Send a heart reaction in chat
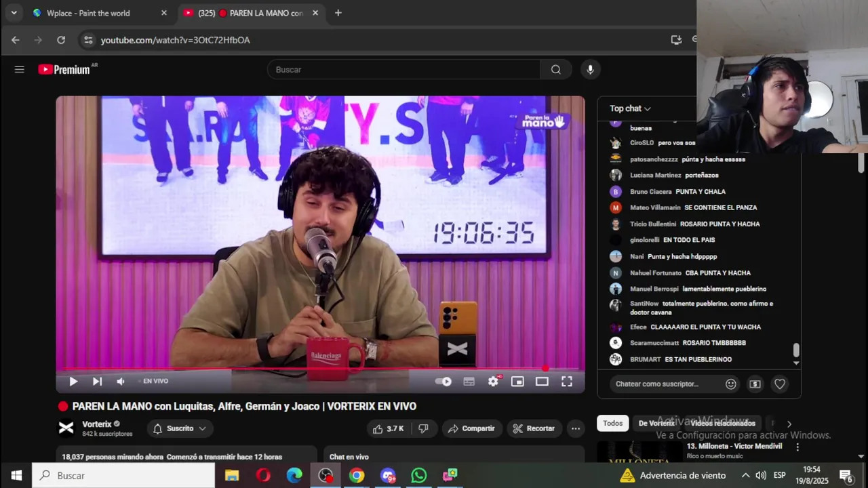Screen dimensions: 868x488 point(780,384)
